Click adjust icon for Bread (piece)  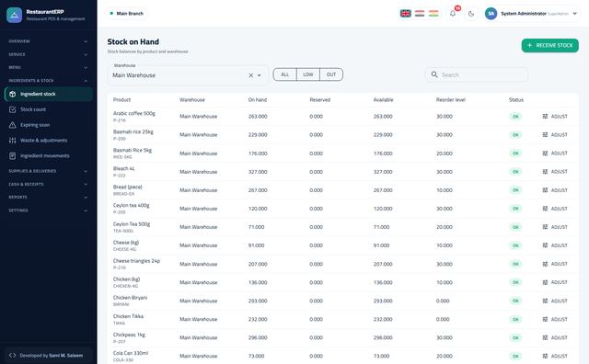click(545, 190)
